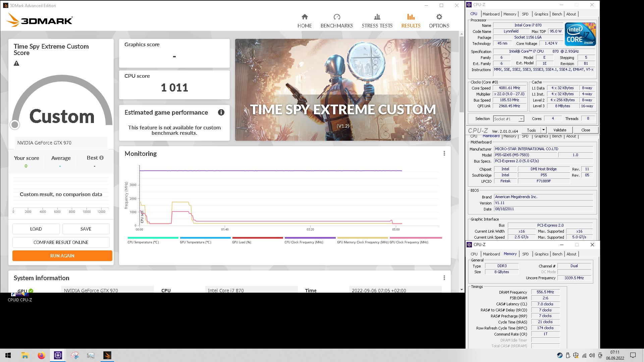Open the notification center icon
The height and width of the screenshot is (362, 644).
633,355
